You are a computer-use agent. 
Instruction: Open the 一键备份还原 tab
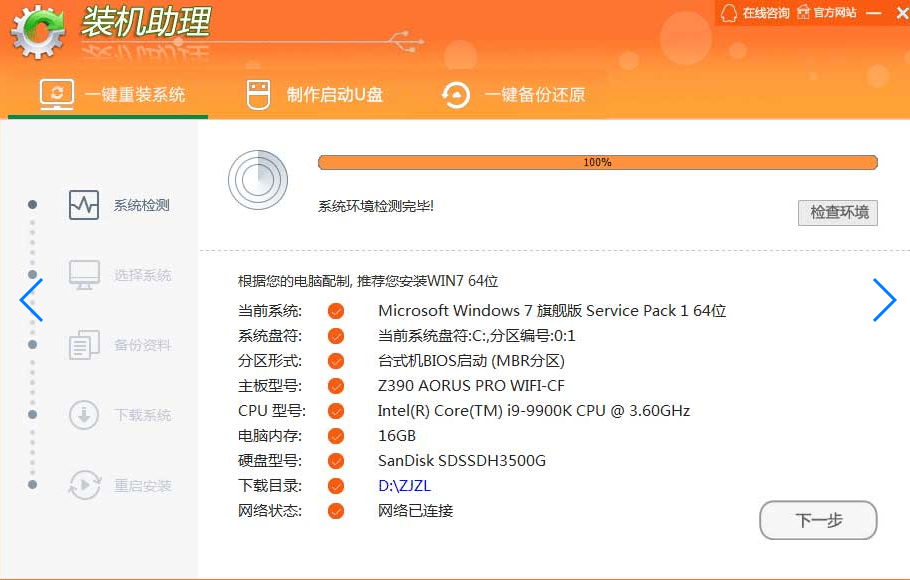coord(513,95)
